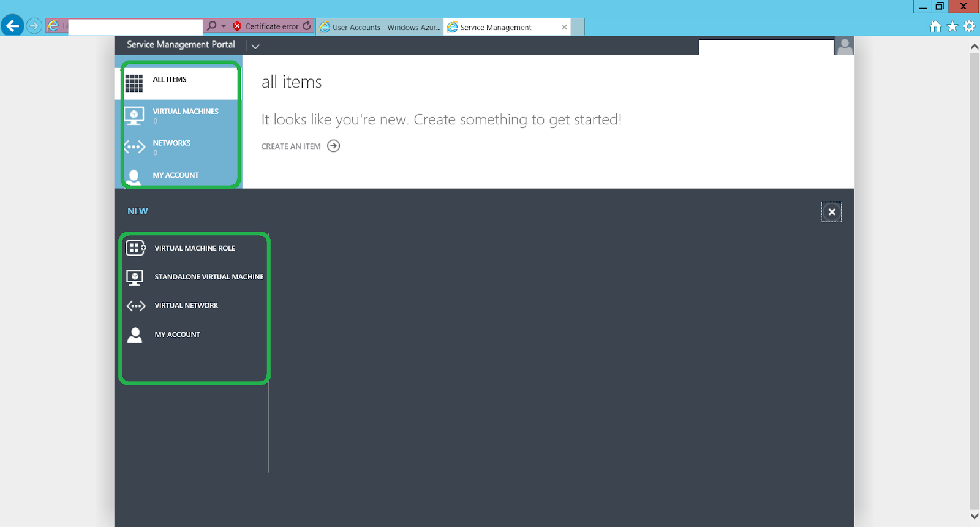Image resolution: width=980 pixels, height=527 pixels.
Task: Click the Certificate error label
Action: coord(272,26)
